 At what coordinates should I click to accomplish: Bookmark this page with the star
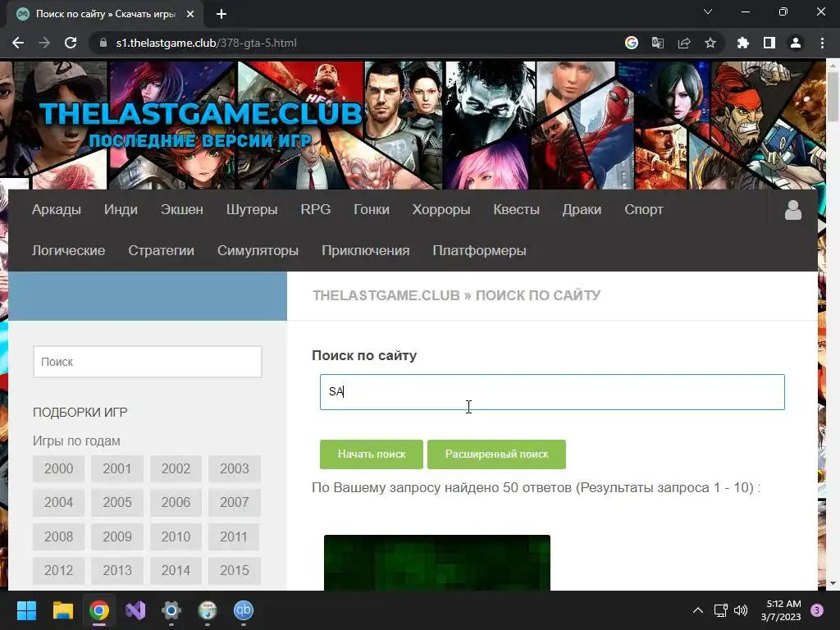[710, 43]
